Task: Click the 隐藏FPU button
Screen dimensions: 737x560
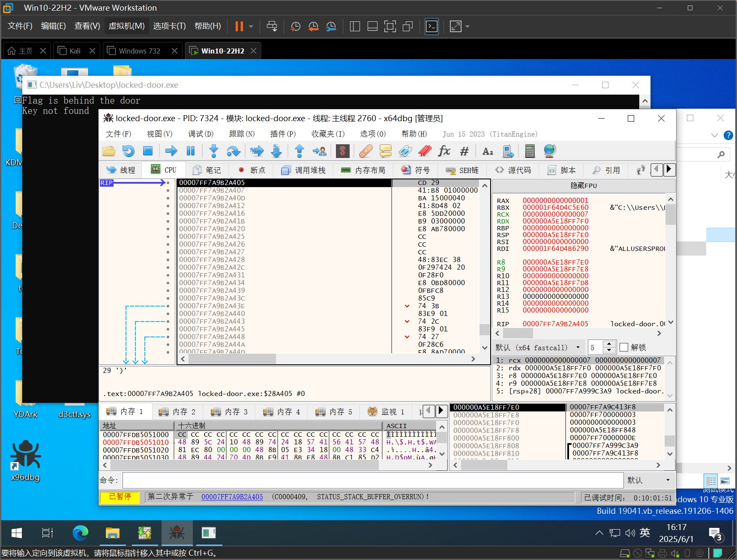Action: (x=584, y=185)
